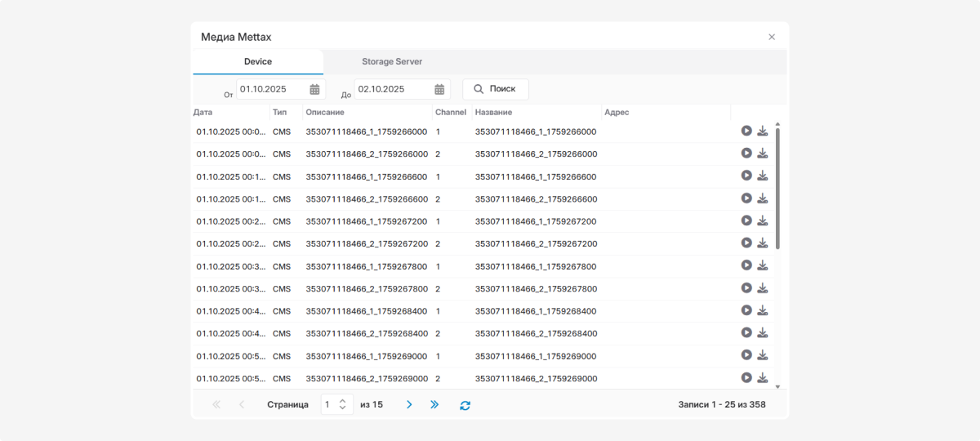The width and height of the screenshot is (980, 441).
Task: Play the 353071118466_2_1759269000 recording
Action: tap(746, 378)
